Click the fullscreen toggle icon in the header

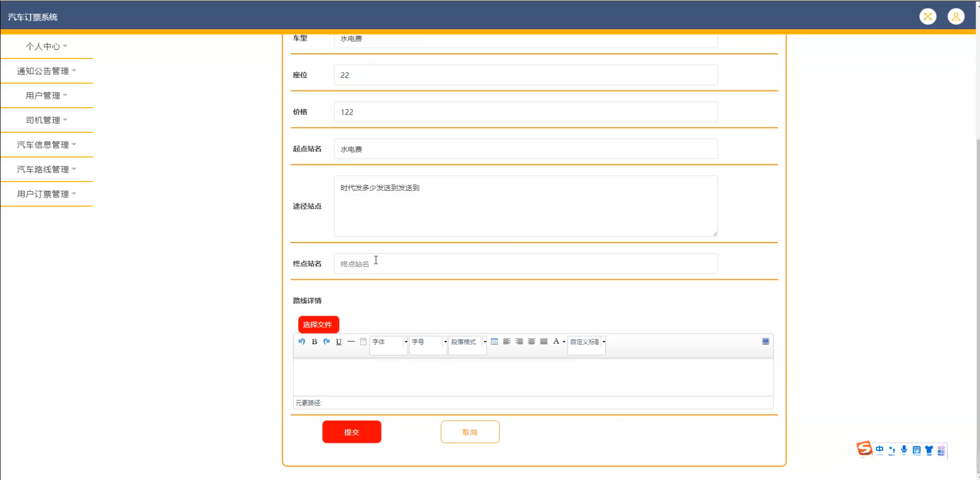(928, 17)
